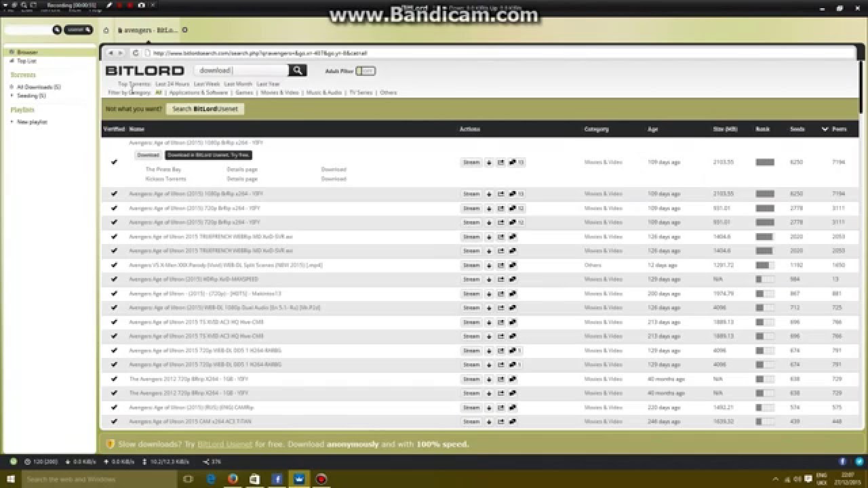Click the Windows search box
The width and height of the screenshot is (868, 488).
pyautogui.click(x=100, y=479)
